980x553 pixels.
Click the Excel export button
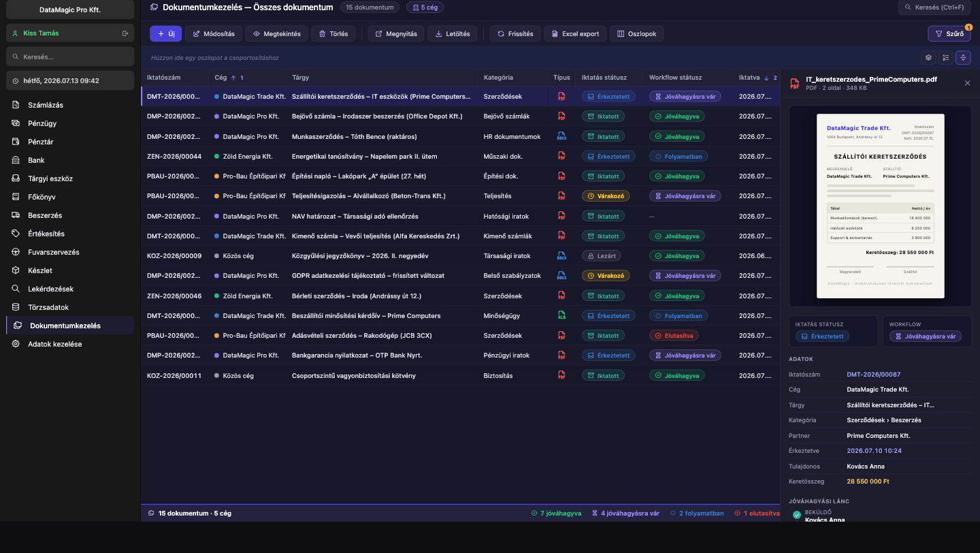click(575, 34)
